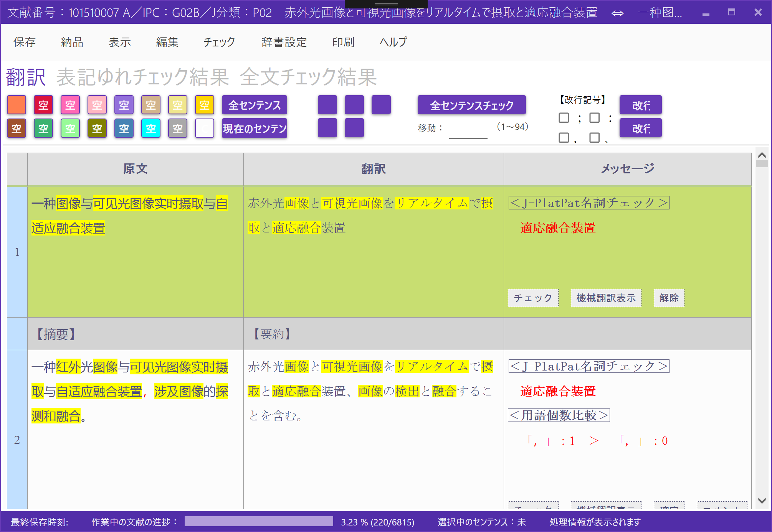The width and height of the screenshot is (772, 532).
Task: Click the scrollbar up arrow
Action: click(x=762, y=155)
